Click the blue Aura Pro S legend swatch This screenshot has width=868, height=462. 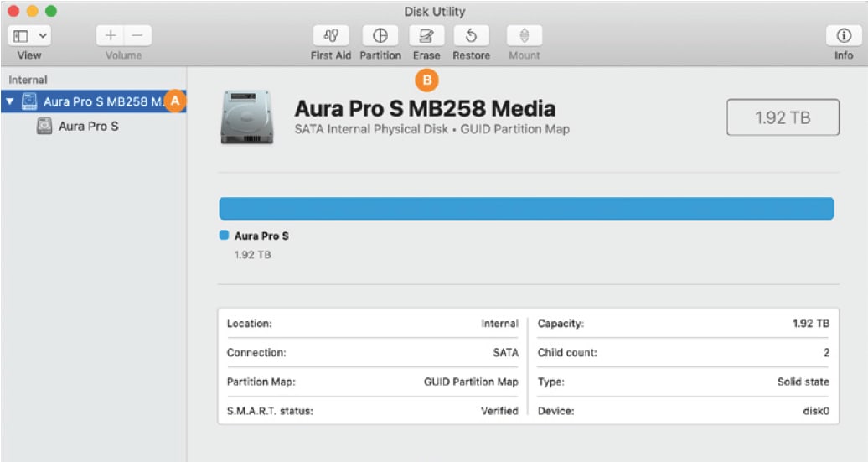(x=224, y=236)
